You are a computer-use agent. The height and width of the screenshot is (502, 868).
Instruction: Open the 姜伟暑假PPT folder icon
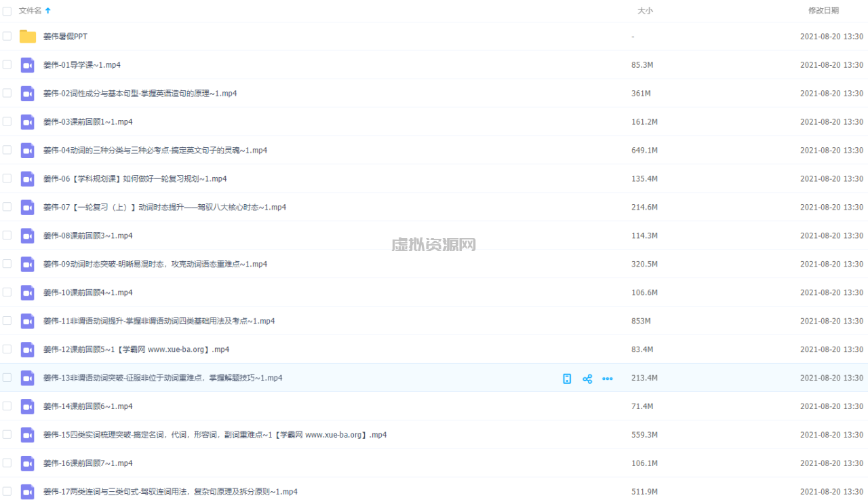tap(28, 37)
